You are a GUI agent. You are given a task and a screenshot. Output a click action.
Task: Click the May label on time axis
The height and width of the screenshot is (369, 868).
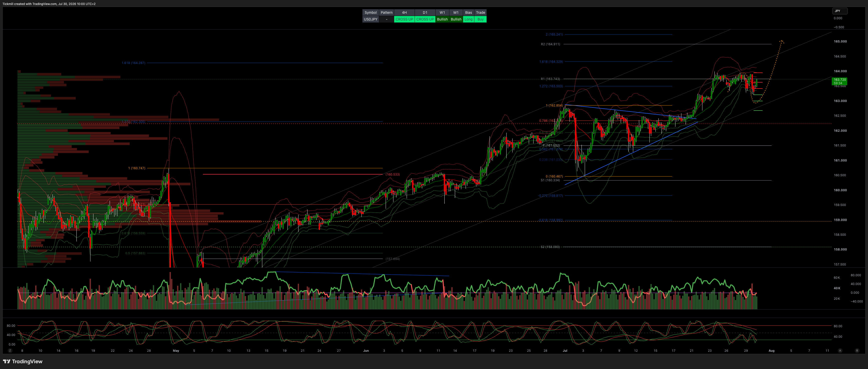pyautogui.click(x=176, y=351)
